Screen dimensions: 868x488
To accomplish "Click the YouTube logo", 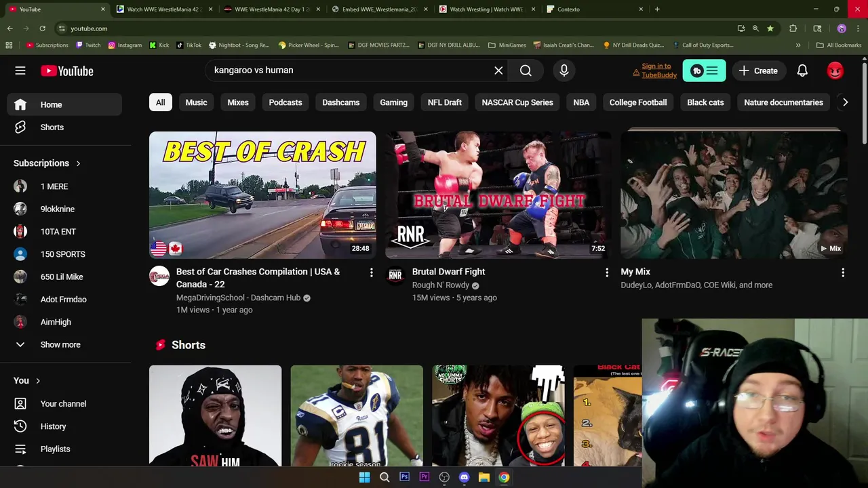I will coord(66,70).
